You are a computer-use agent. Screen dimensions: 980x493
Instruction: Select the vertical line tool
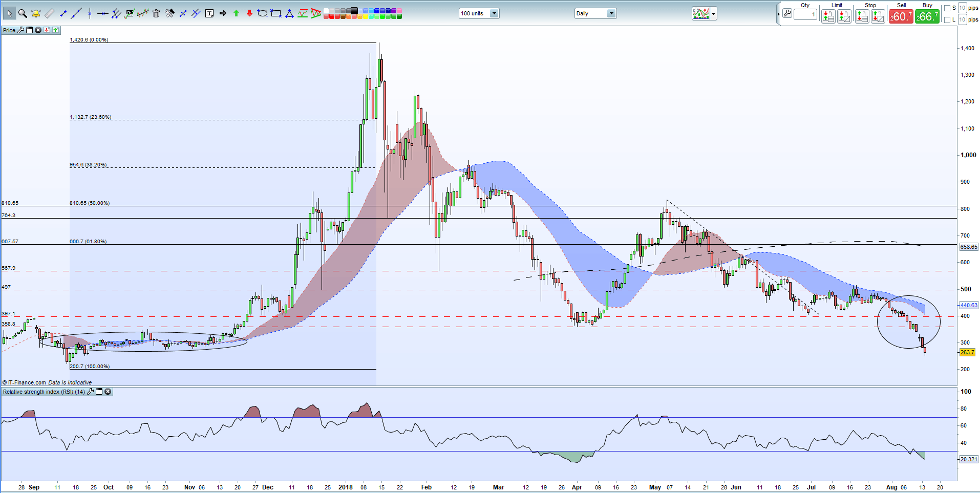point(90,13)
